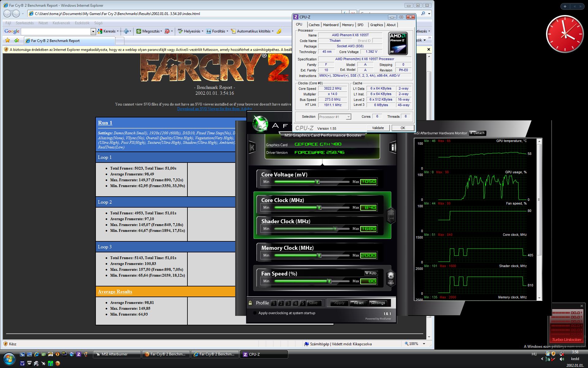The width and height of the screenshot is (588, 368).
Task: Click the Afterburner Reset button
Action: [x=358, y=303]
